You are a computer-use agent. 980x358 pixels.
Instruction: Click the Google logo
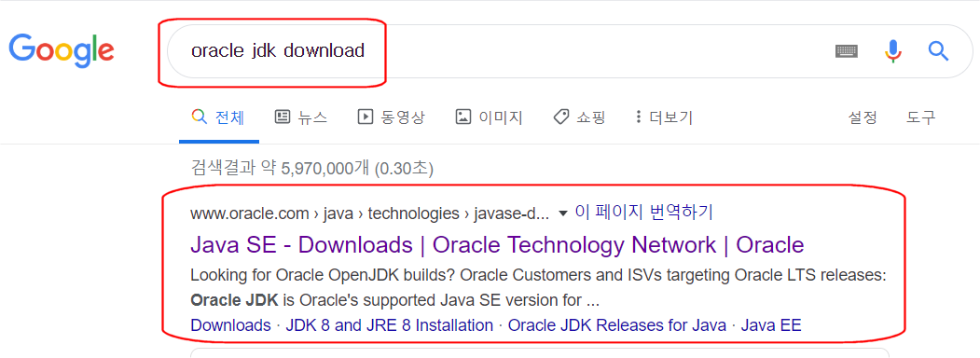[62, 51]
